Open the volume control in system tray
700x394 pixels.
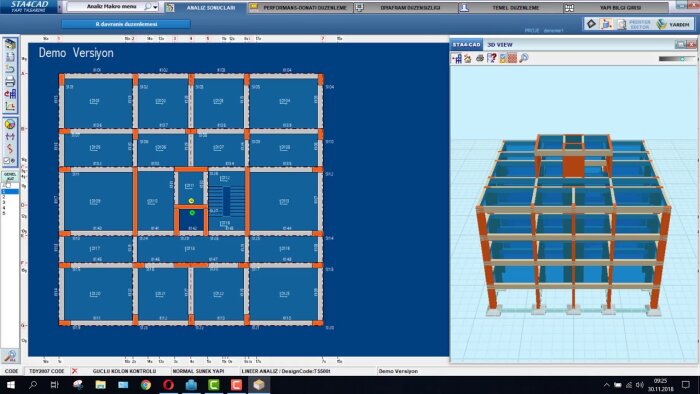(640, 385)
